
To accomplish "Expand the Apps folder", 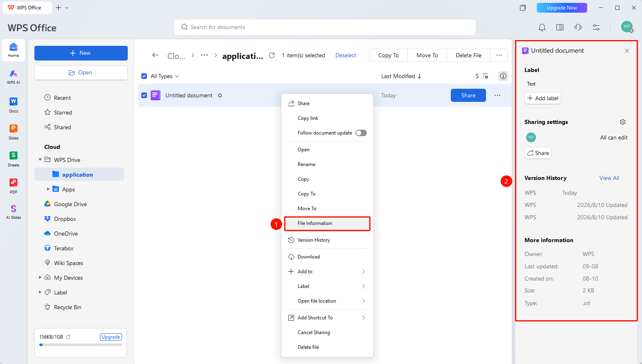I will [x=48, y=189].
